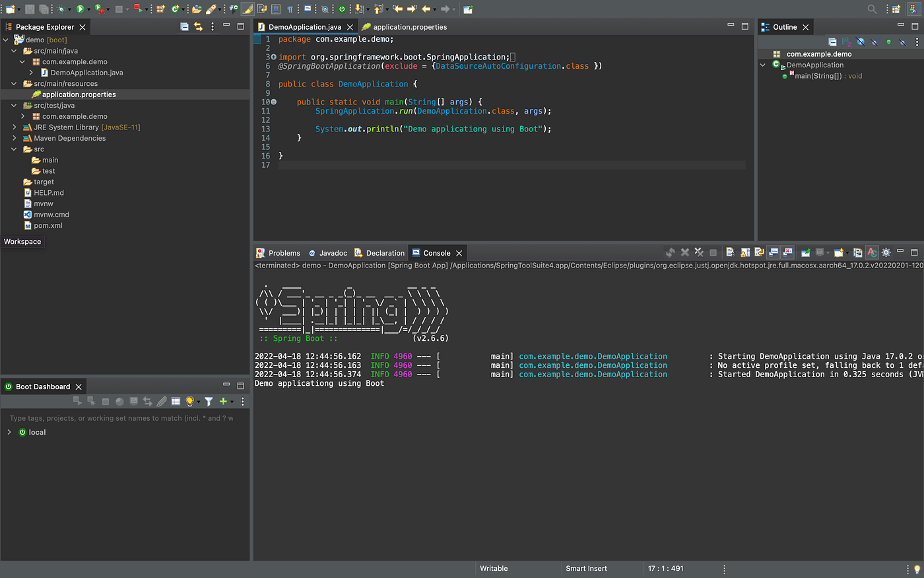Toggle Scroll Lock in Console toolbar

click(x=745, y=252)
